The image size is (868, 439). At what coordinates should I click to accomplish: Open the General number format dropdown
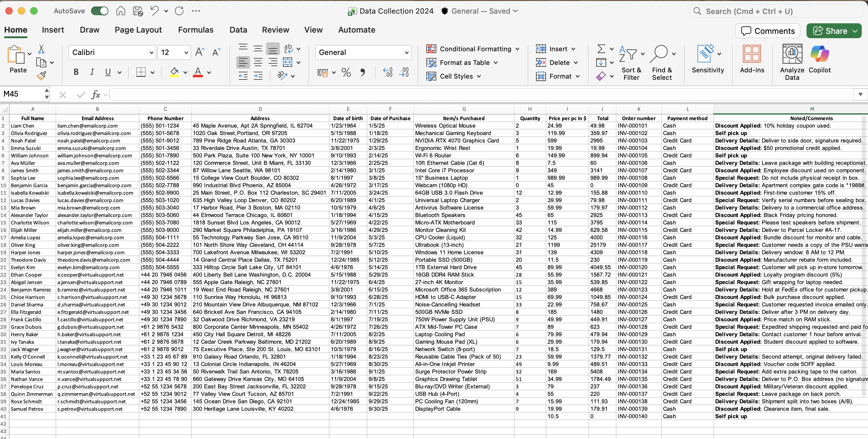click(x=407, y=52)
